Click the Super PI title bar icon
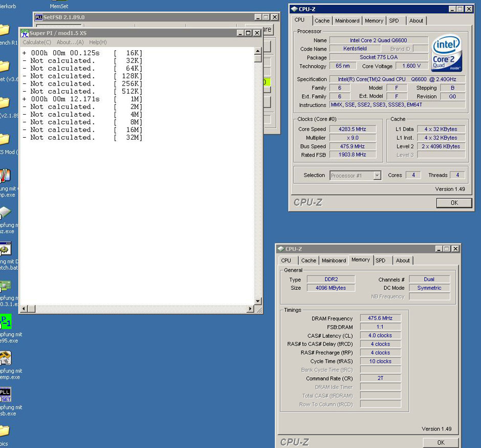 (25, 33)
